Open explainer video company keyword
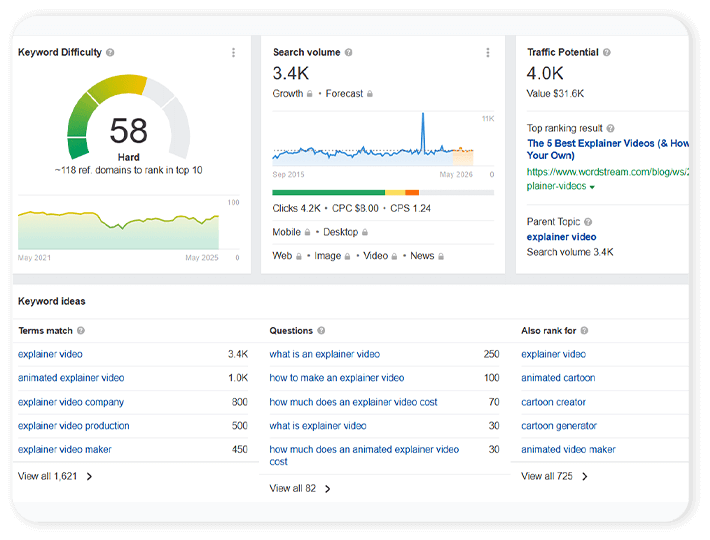Screen dimensions: 710x540 tap(71, 402)
